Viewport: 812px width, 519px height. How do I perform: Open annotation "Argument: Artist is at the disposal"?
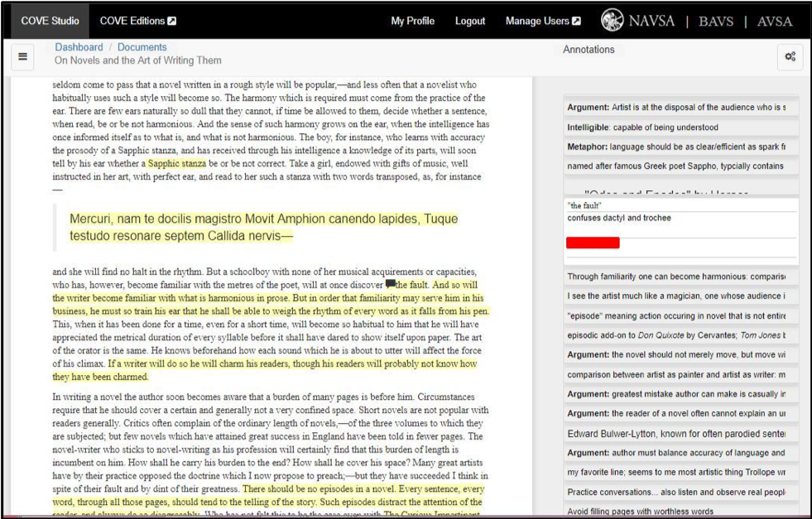click(680, 108)
